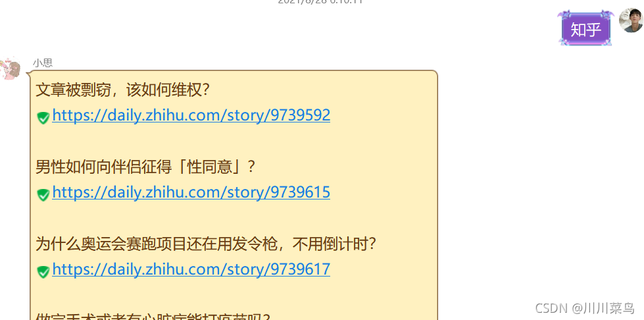Click the purple 知乎 message bubble
Screen dimensions: 644x320
[585, 29]
